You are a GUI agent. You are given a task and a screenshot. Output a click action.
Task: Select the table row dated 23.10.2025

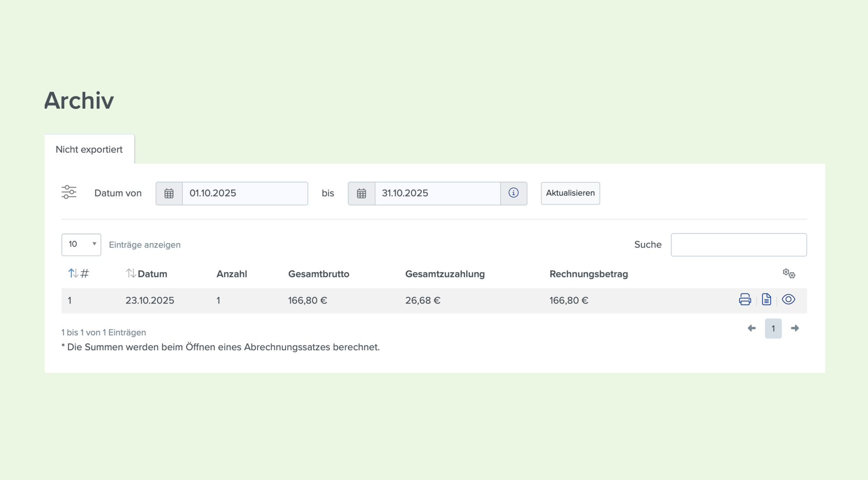pos(434,300)
